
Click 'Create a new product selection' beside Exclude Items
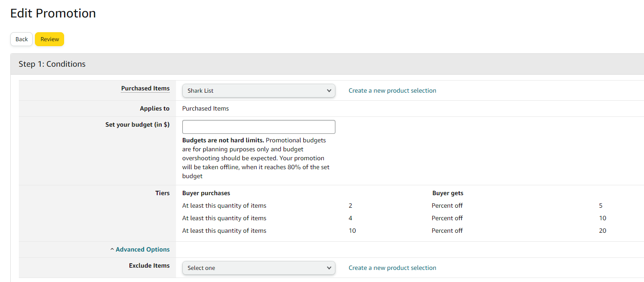coord(392,268)
